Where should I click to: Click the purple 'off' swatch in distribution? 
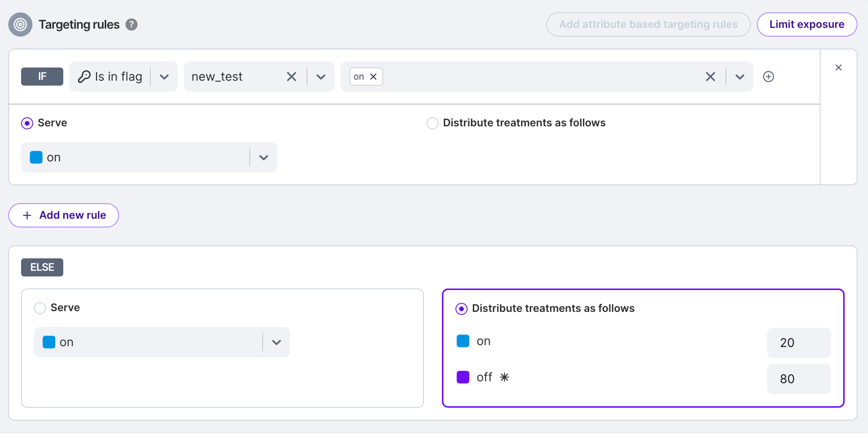tap(463, 377)
